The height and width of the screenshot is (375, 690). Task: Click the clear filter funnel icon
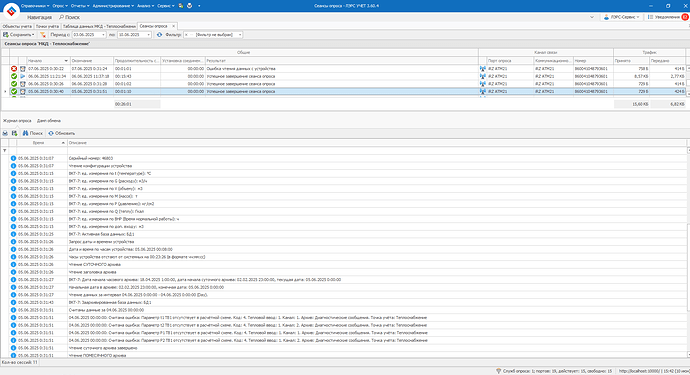coord(43,35)
